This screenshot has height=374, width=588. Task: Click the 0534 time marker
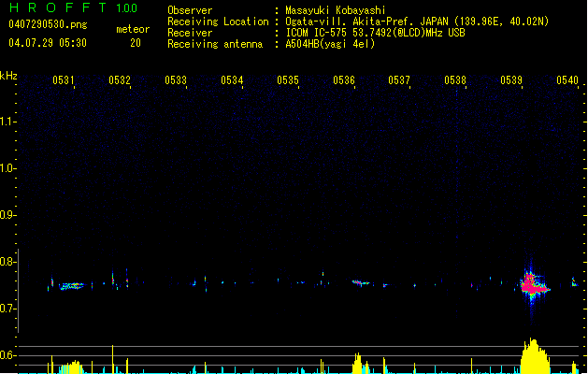[x=232, y=80]
